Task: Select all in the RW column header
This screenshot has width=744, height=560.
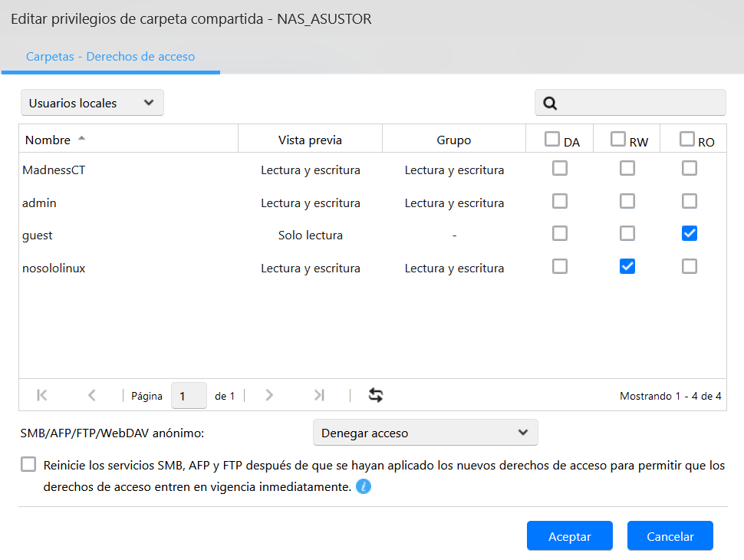Action: click(618, 139)
